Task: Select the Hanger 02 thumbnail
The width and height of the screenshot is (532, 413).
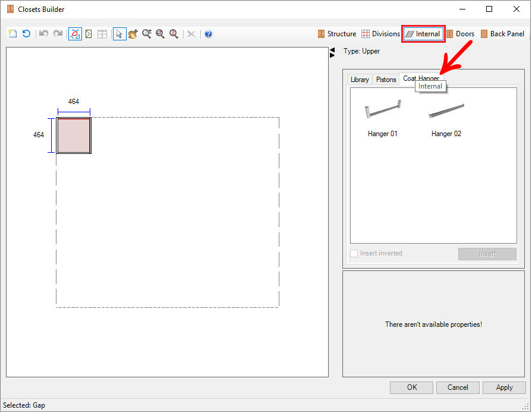Action: (x=446, y=118)
